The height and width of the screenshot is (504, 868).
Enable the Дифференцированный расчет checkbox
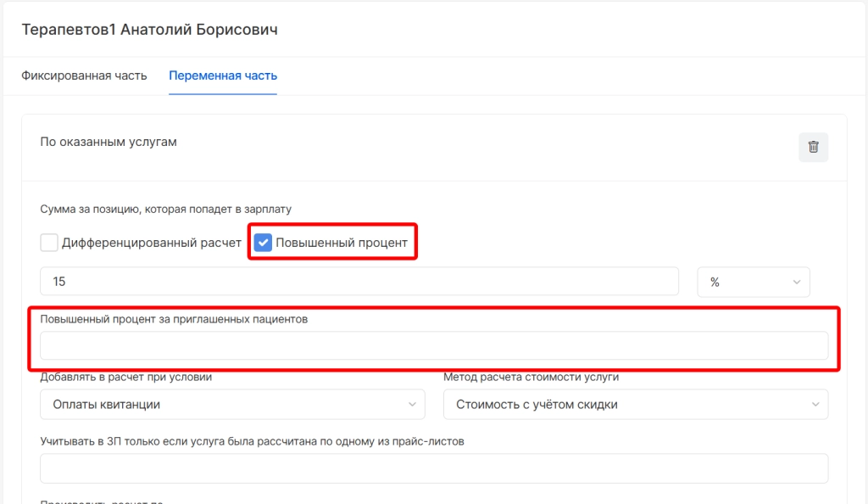coord(49,243)
